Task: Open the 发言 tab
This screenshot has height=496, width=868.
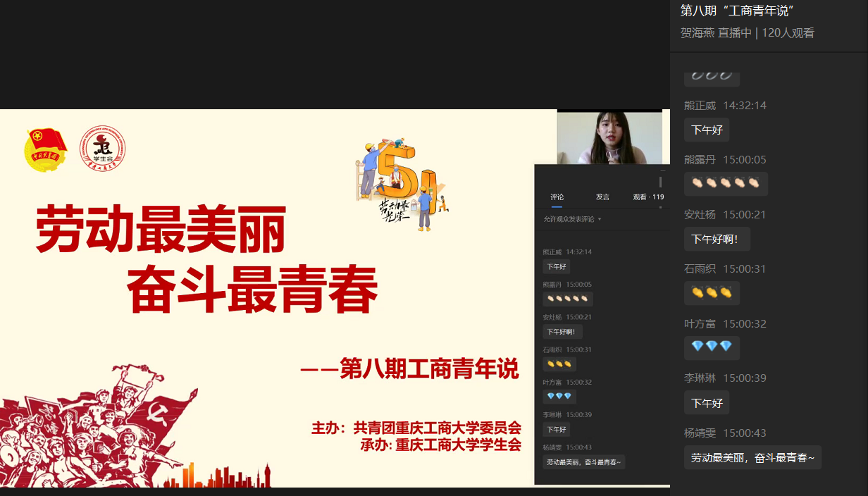Action: click(x=602, y=197)
